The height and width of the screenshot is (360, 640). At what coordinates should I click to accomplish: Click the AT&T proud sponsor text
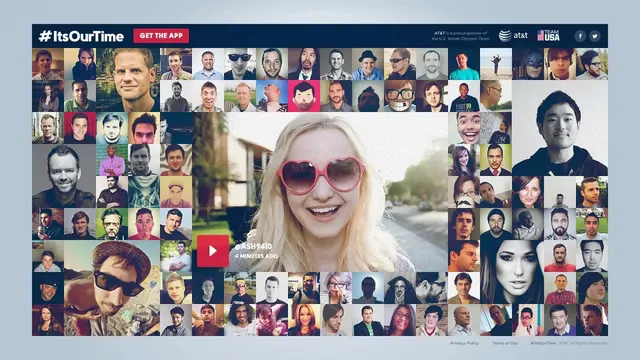[x=460, y=36]
